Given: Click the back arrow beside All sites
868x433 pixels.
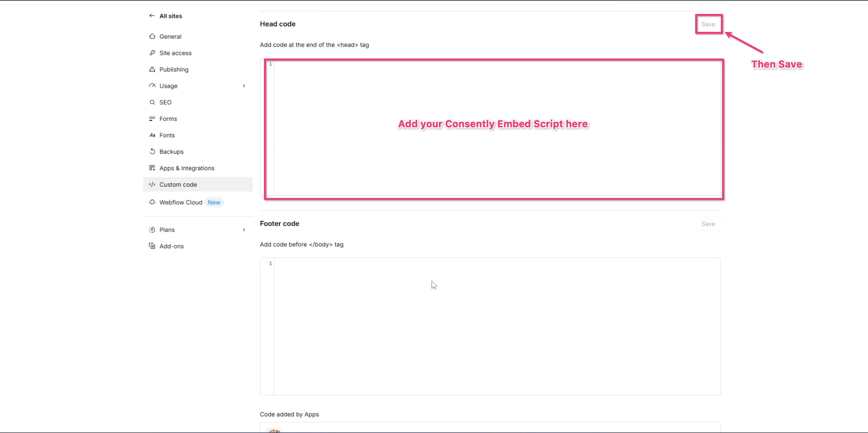Looking at the screenshot, I should pos(152,16).
